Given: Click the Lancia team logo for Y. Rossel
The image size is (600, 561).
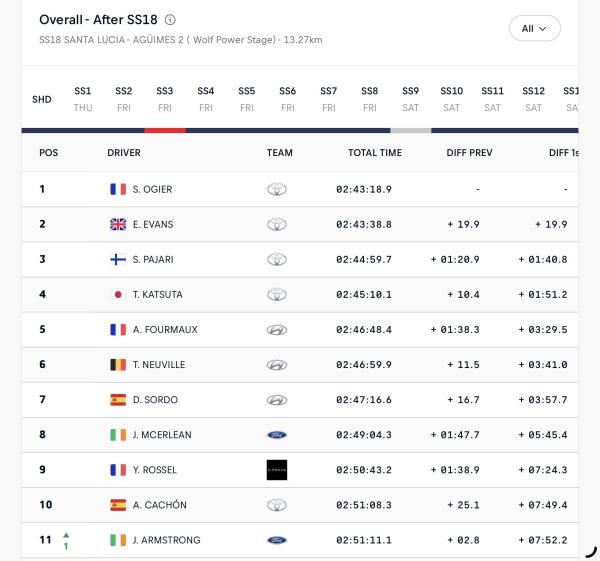Looking at the screenshot, I should click(x=277, y=470).
